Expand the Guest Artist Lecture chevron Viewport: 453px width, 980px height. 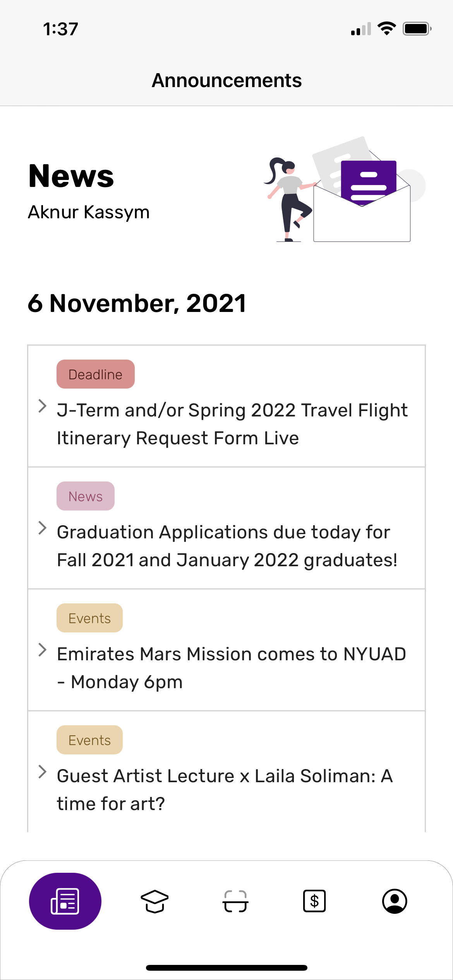[43, 772]
